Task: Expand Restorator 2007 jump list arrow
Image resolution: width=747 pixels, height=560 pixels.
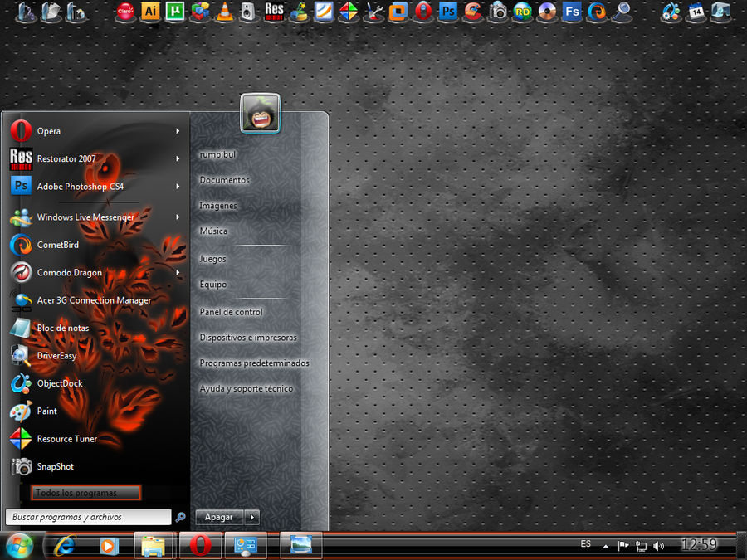Action: point(178,158)
